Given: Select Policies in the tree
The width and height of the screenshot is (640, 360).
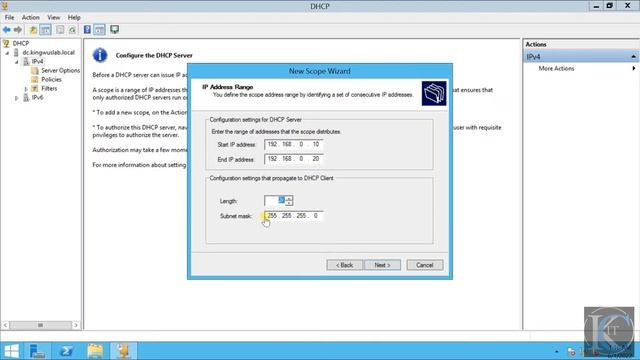Looking at the screenshot, I should (51, 80).
